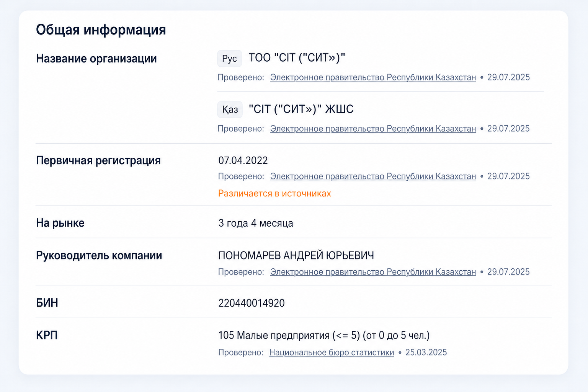The height and width of the screenshot is (392, 588).
Task: Click the orange Различается в источниках warning
Action: (x=274, y=193)
